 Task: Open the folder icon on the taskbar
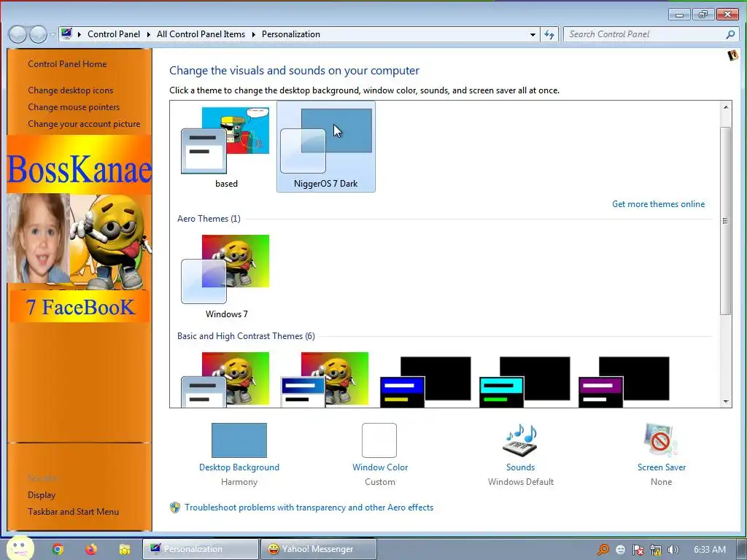pyautogui.click(x=124, y=549)
